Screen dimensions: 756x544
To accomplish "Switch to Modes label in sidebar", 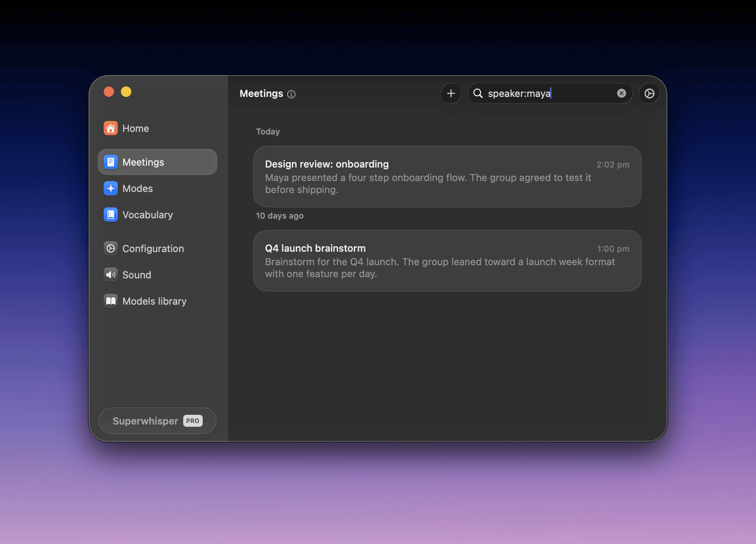I will point(138,189).
